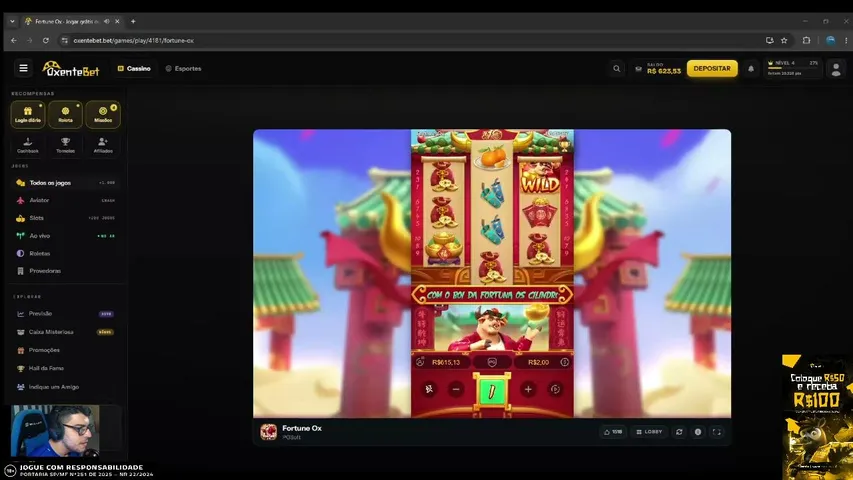The image size is (853, 480).
Task: Click the R$615,13 game balance
Action: click(x=446, y=362)
